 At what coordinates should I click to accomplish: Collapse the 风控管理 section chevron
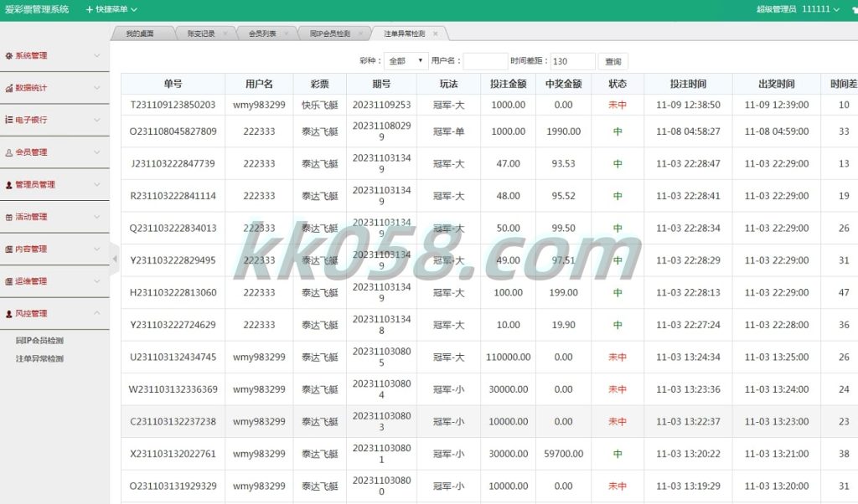click(x=97, y=313)
